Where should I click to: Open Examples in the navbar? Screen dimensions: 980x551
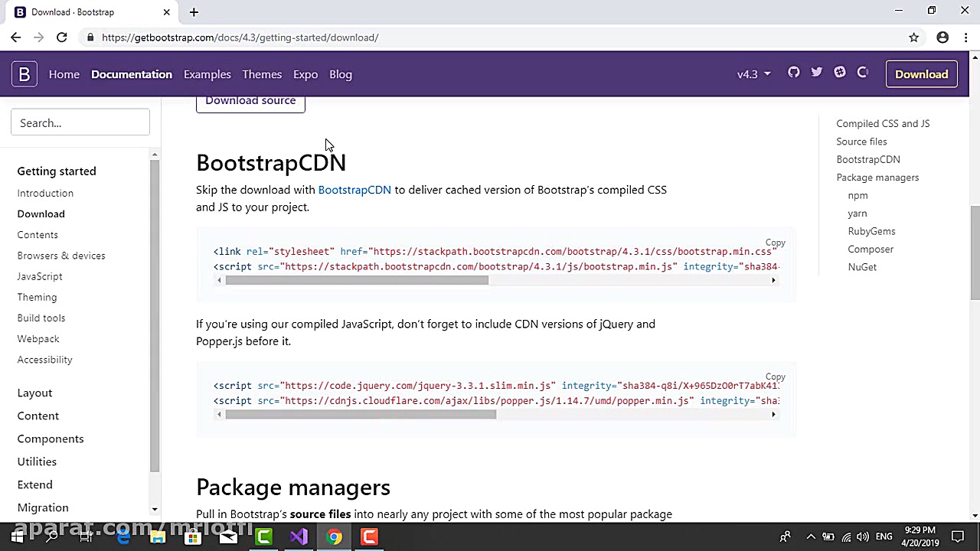click(x=207, y=74)
